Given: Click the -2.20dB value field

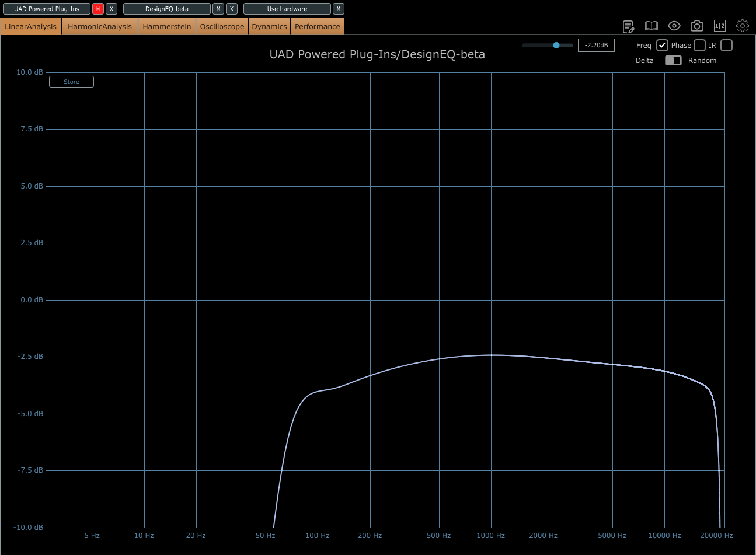Looking at the screenshot, I should pos(596,46).
